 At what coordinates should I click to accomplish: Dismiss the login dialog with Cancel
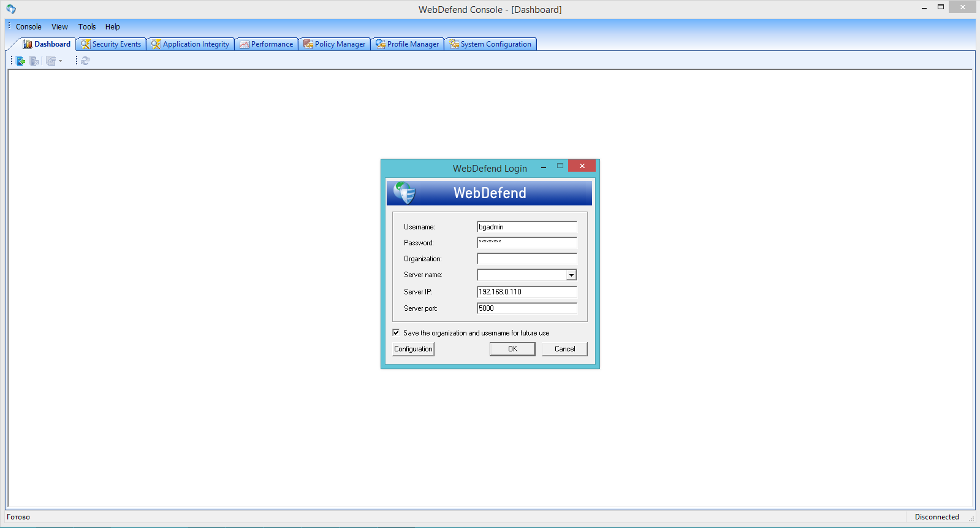[x=565, y=349]
